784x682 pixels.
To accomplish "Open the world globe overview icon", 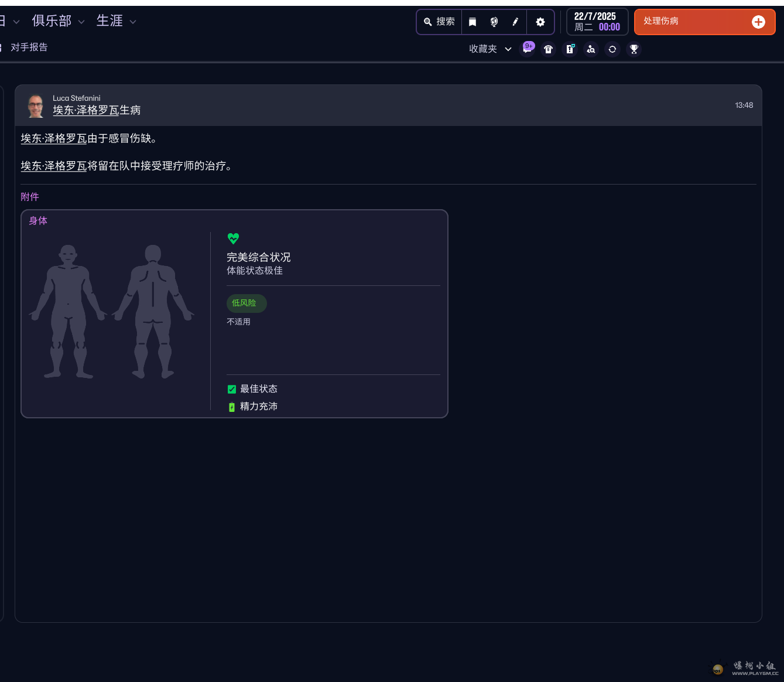I will pos(494,21).
